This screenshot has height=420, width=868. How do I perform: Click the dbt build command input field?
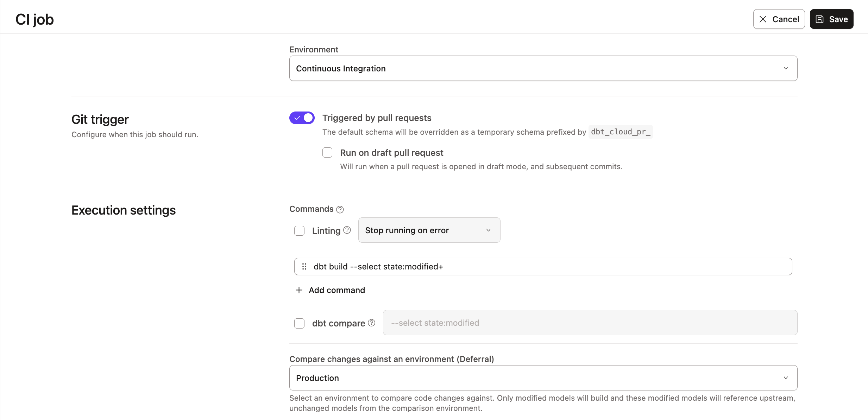click(549, 267)
